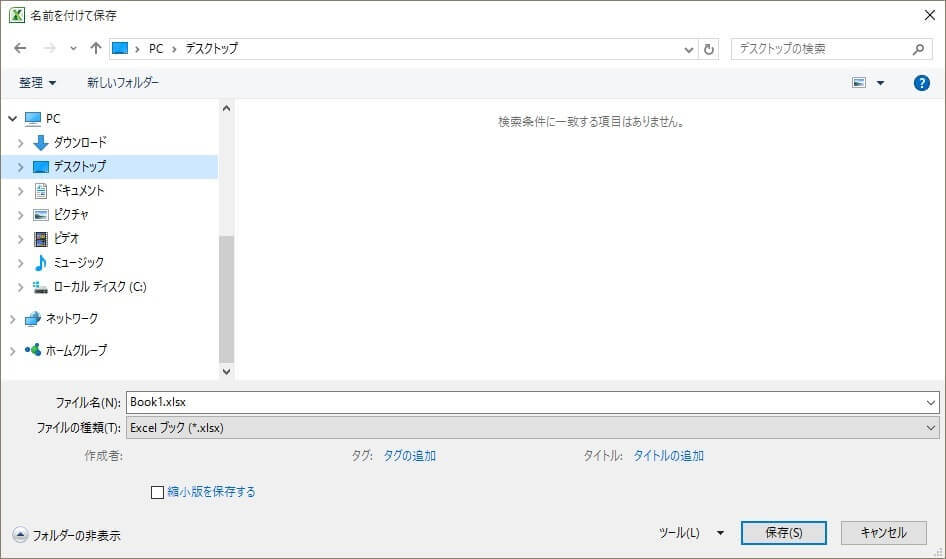Click the refresh icon in address bar
The height and width of the screenshot is (559, 946).
pyautogui.click(x=710, y=49)
